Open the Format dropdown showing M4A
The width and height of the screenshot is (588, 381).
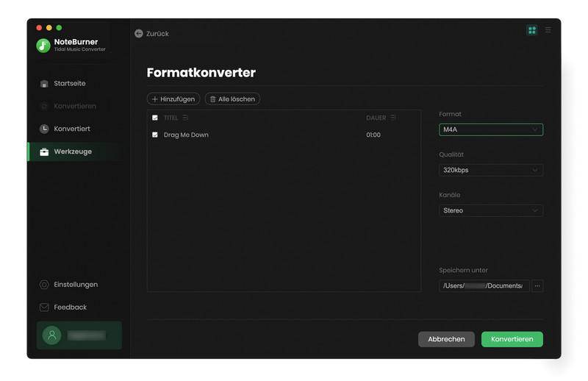pyautogui.click(x=490, y=129)
